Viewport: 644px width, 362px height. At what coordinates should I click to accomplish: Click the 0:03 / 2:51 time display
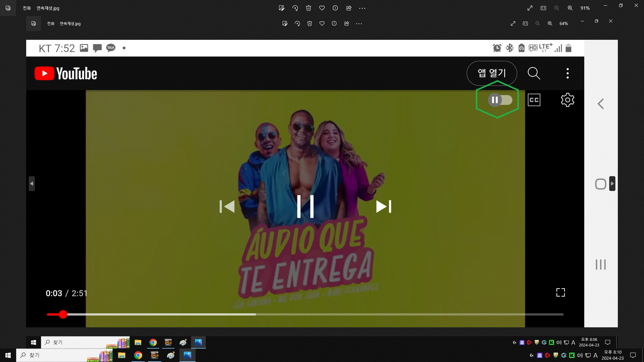tap(66, 293)
